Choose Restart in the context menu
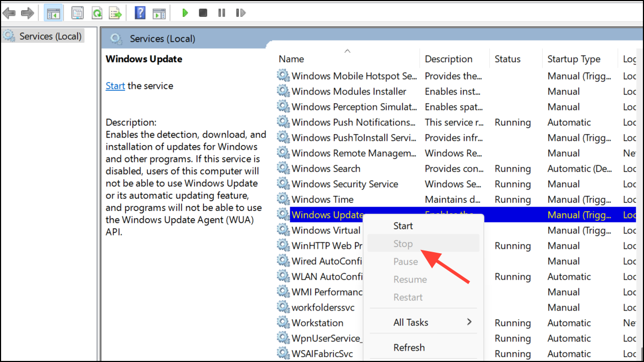This screenshot has height=362, width=644. point(423,297)
